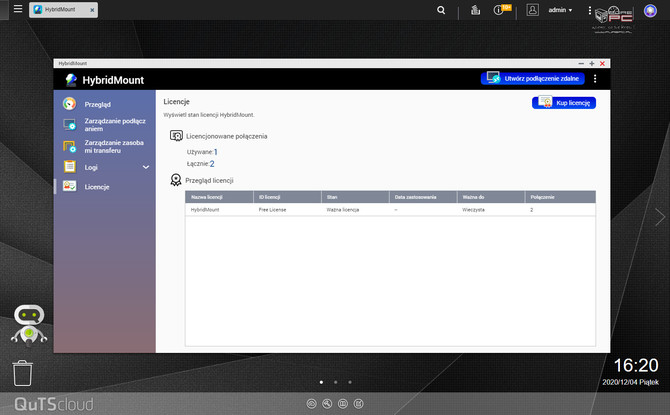Screen dimensions: 670x415
Task: Open the top bar more options dots
Action: pyautogui.click(x=590, y=10)
